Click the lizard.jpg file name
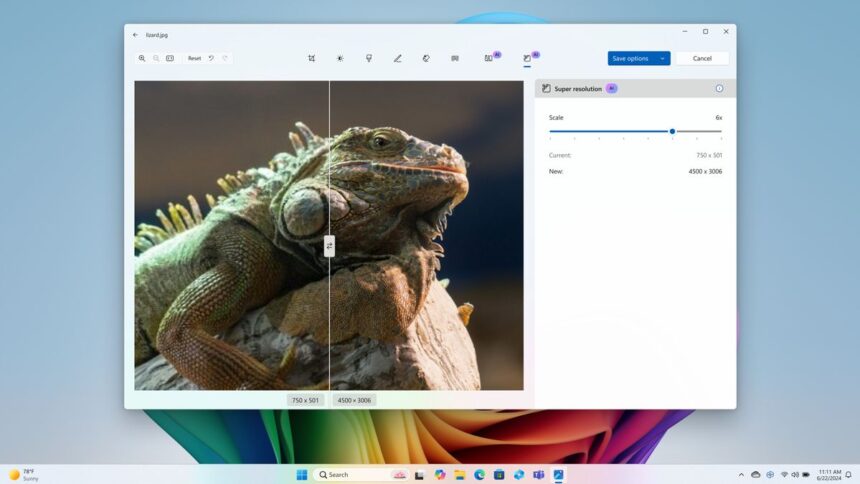The height and width of the screenshot is (484, 860). pyautogui.click(x=157, y=35)
